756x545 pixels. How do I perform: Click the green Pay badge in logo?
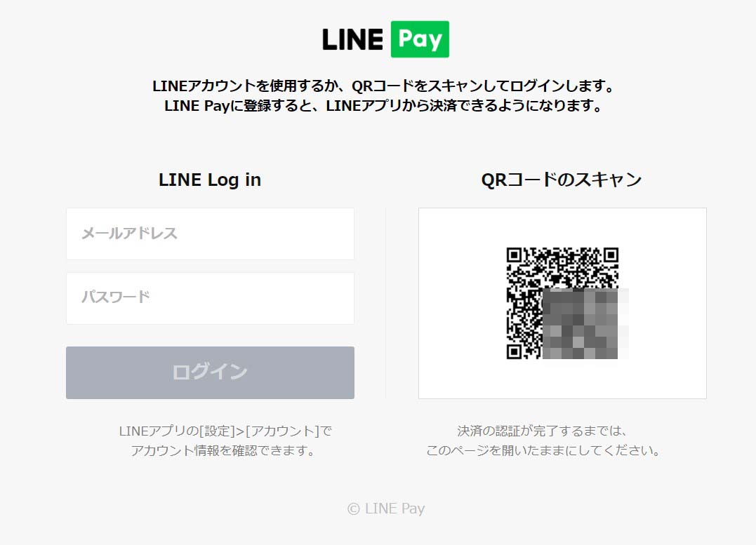[x=420, y=39]
